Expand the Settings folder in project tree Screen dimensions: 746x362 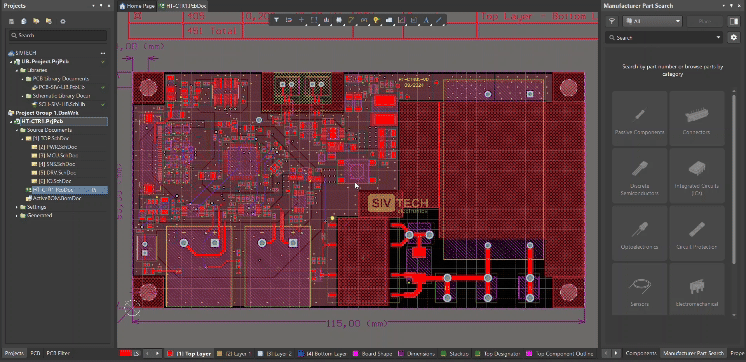[17, 207]
